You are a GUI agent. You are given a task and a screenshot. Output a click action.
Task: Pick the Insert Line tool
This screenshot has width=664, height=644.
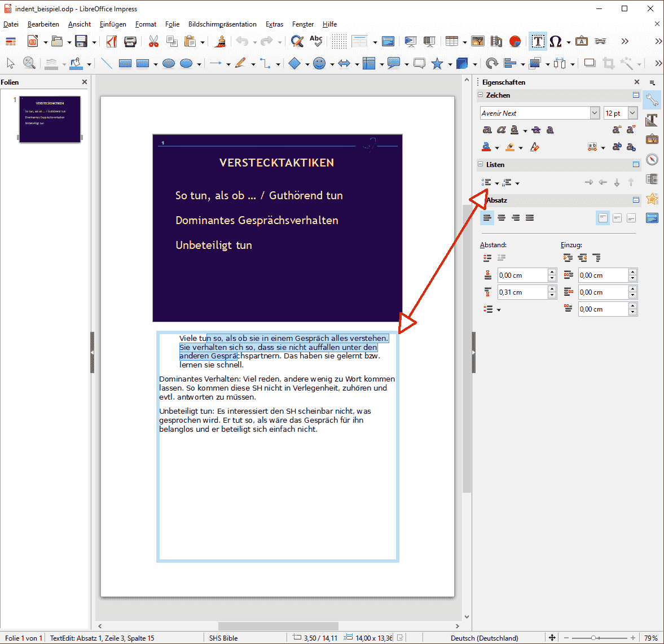tap(106, 64)
